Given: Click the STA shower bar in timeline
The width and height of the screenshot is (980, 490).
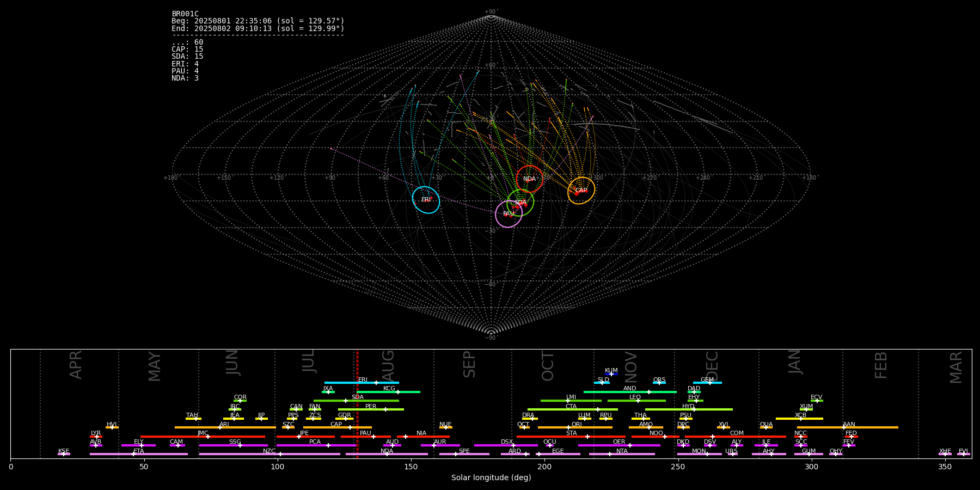Looking at the screenshot, I should click(571, 436).
